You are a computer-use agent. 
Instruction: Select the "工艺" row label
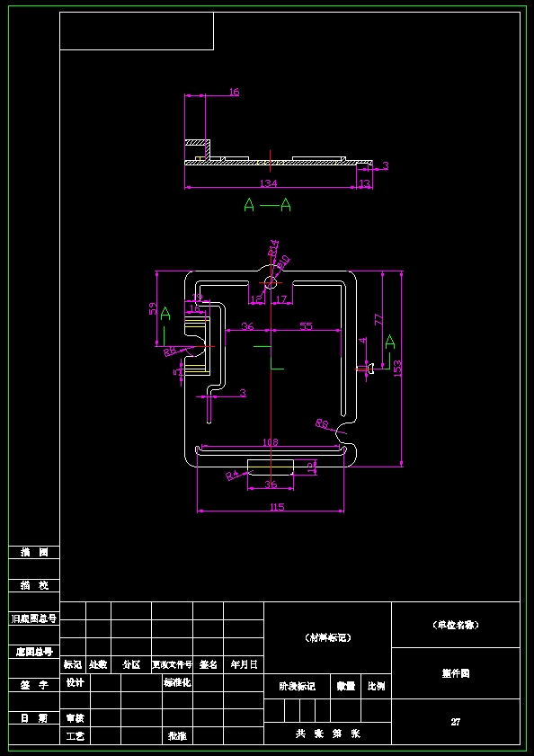tap(76, 736)
